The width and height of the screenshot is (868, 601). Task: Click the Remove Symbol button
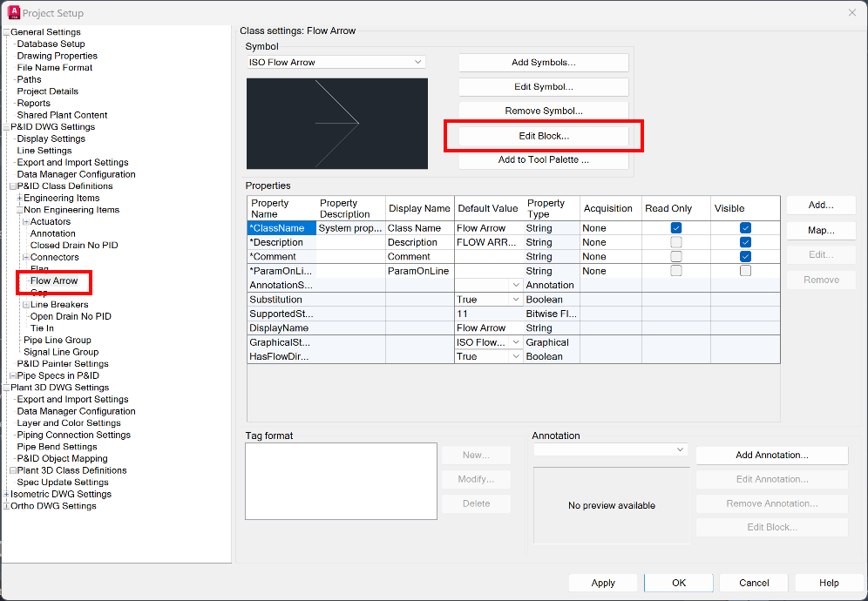[x=544, y=111]
